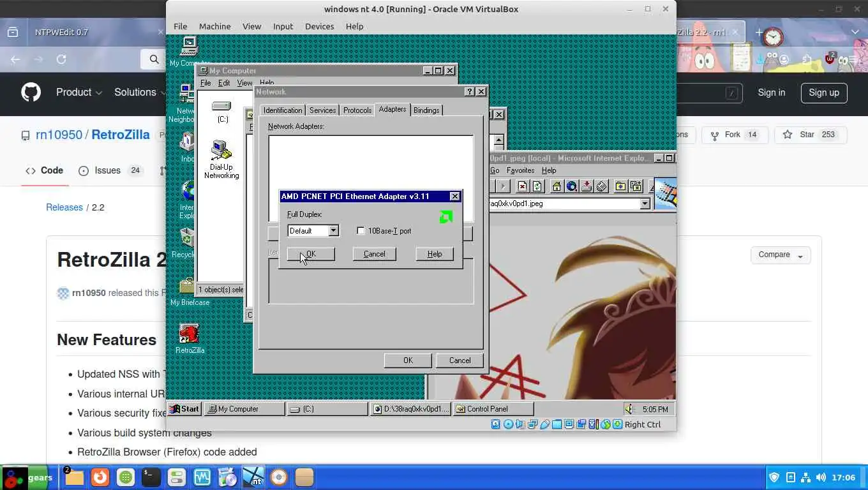868x490 pixels.
Task: Open the Releases breadcrumb link
Action: 64,207
